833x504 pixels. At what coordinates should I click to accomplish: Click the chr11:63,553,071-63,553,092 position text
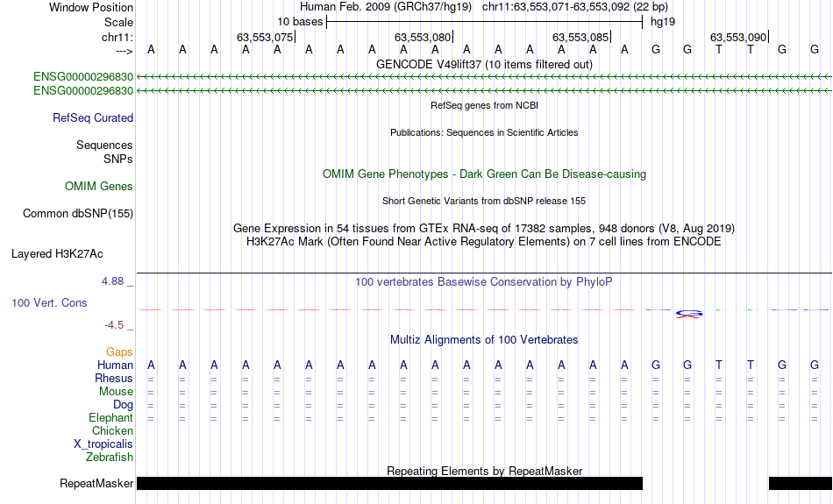click(556, 7)
